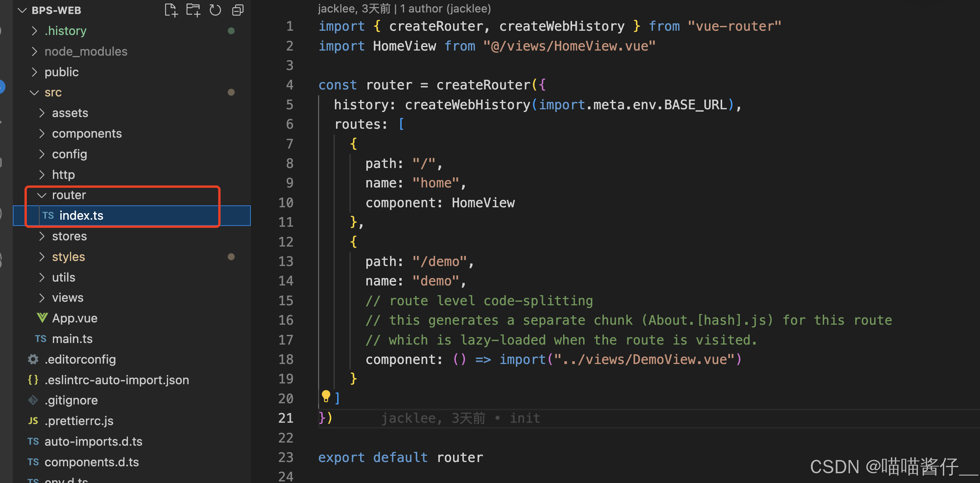Screen dimensions: 980x483
Task: Click the JS icon beside .prettierrc.js
Action: (33, 421)
